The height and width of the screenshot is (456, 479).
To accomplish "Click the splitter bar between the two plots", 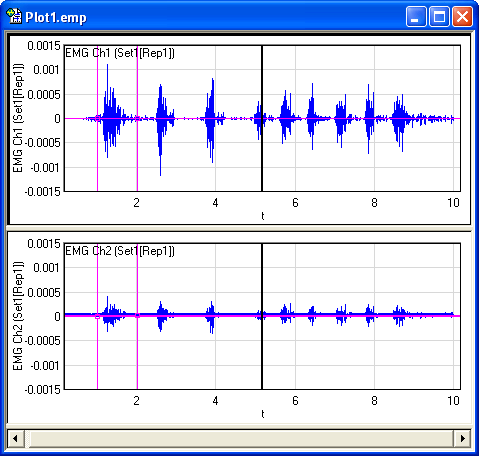I will 239,228.
